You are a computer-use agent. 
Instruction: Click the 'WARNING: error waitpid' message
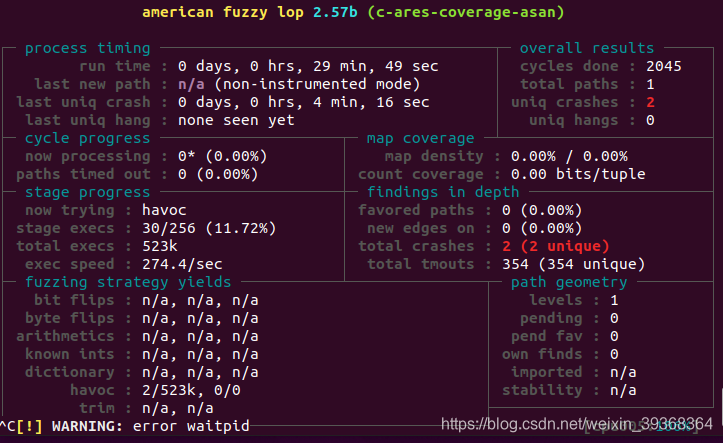point(151,425)
